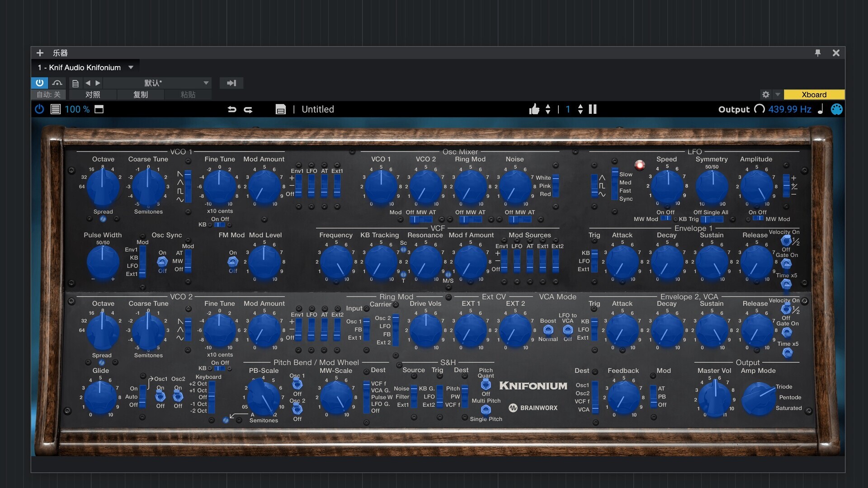
Task: Click the 复制 copy button
Action: pyautogui.click(x=141, y=95)
